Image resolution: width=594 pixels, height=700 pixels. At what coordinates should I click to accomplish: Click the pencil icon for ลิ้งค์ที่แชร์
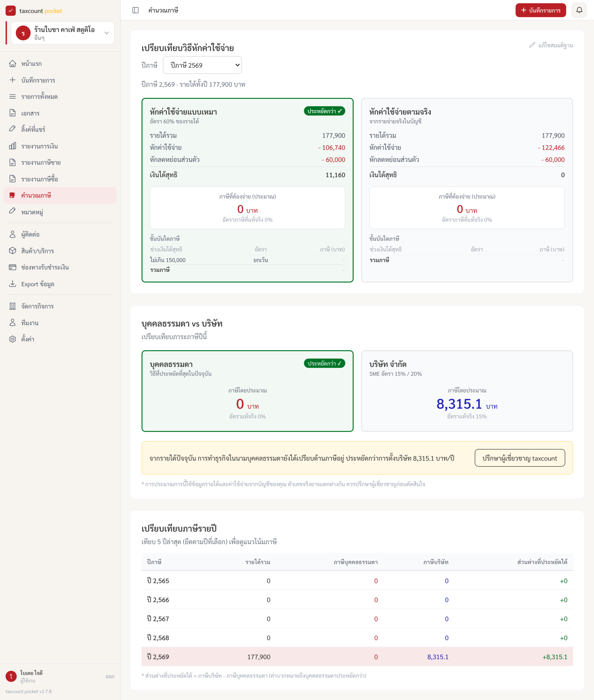click(x=13, y=129)
